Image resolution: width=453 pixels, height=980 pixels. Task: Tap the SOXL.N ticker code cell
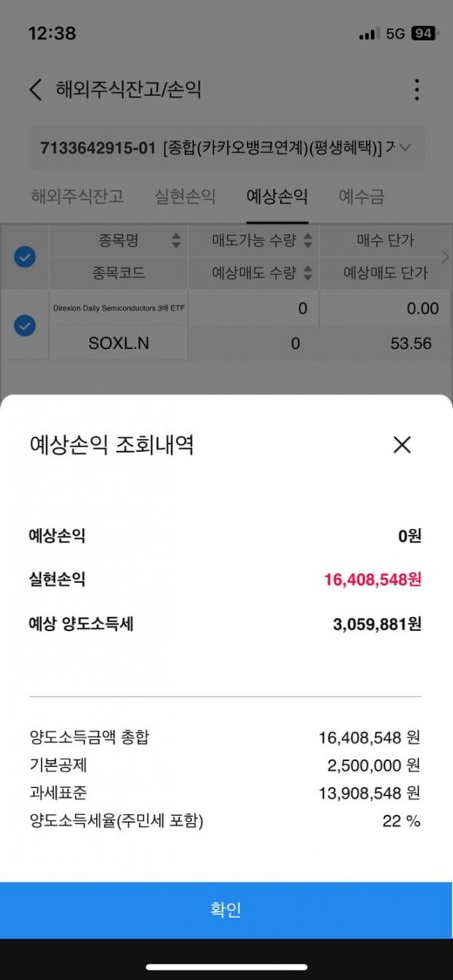click(119, 343)
